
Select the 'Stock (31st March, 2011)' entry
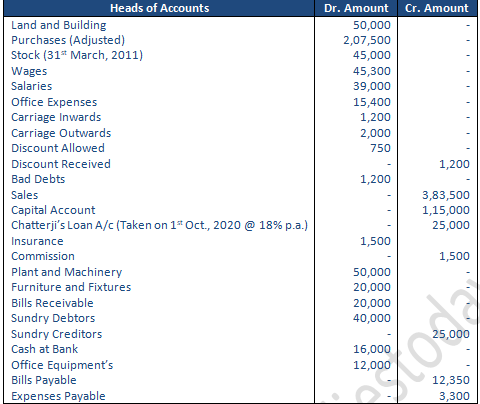77,55
